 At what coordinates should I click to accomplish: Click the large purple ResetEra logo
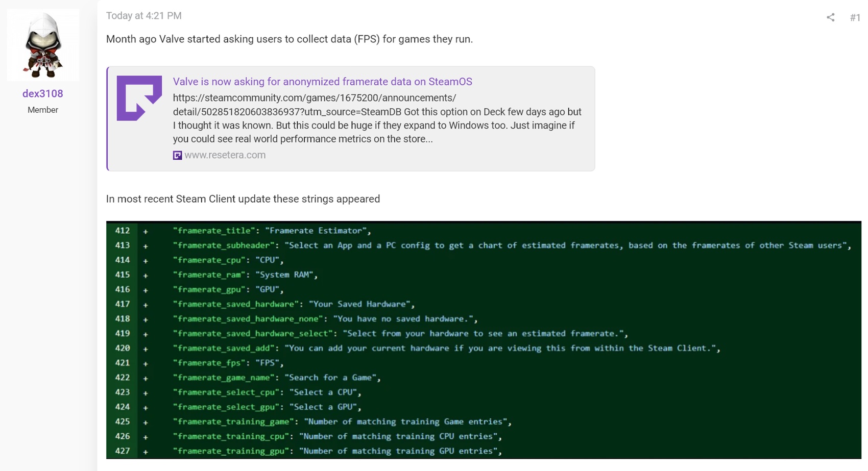coord(139,98)
